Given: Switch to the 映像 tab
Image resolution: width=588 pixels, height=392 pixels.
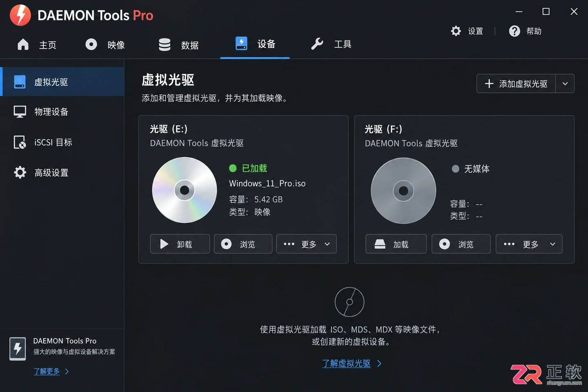Looking at the screenshot, I should (105, 45).
